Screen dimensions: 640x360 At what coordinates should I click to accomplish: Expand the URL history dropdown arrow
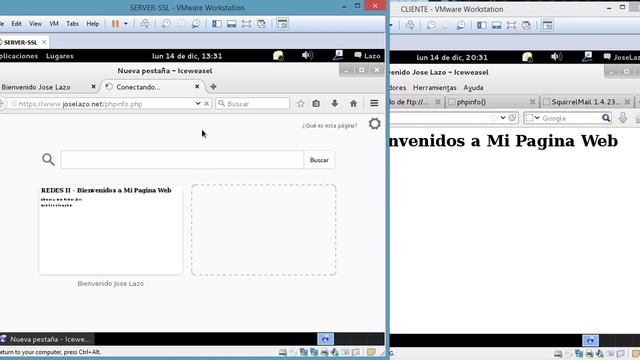(198, 104)
